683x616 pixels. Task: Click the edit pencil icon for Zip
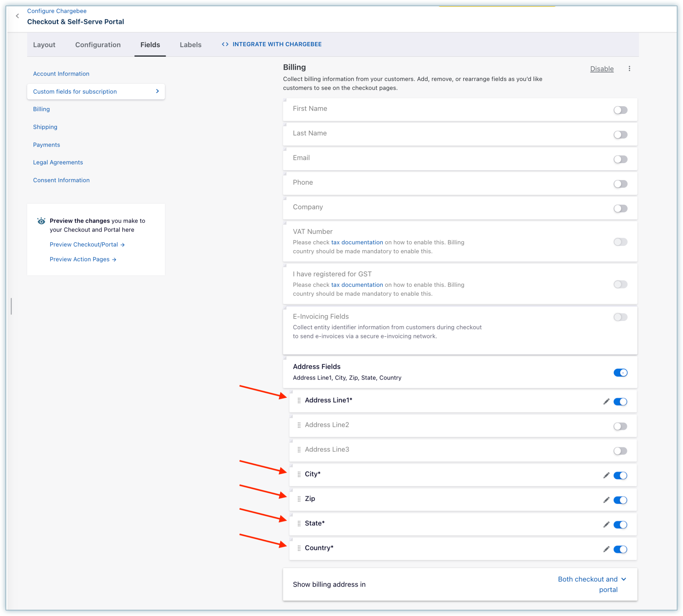(x=606, y=500)
